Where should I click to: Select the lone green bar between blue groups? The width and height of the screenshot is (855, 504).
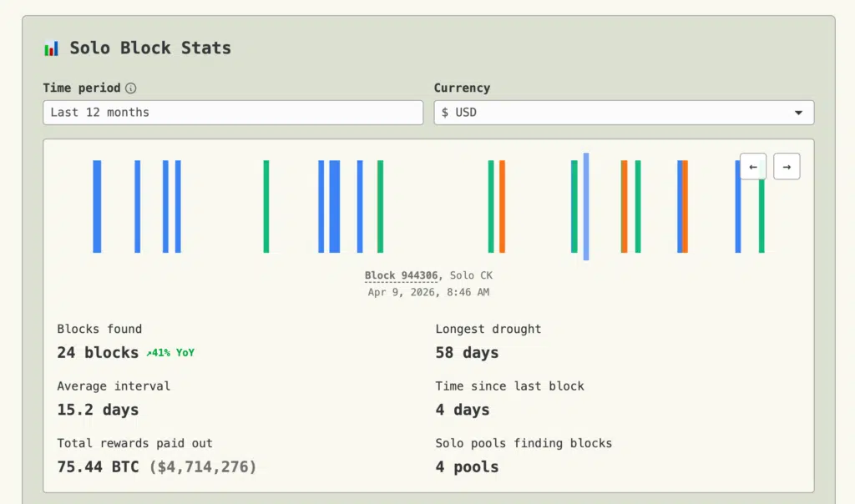(266, 206)
